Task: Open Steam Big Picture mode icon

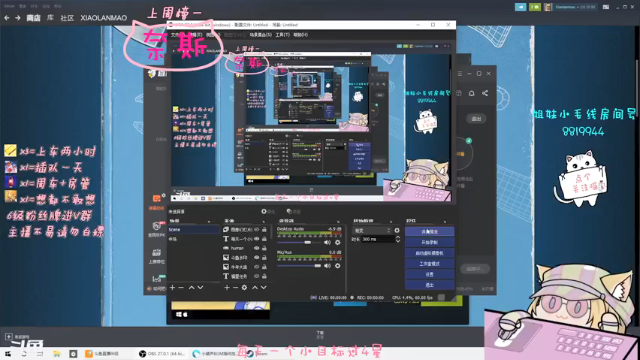Action: 606,7
